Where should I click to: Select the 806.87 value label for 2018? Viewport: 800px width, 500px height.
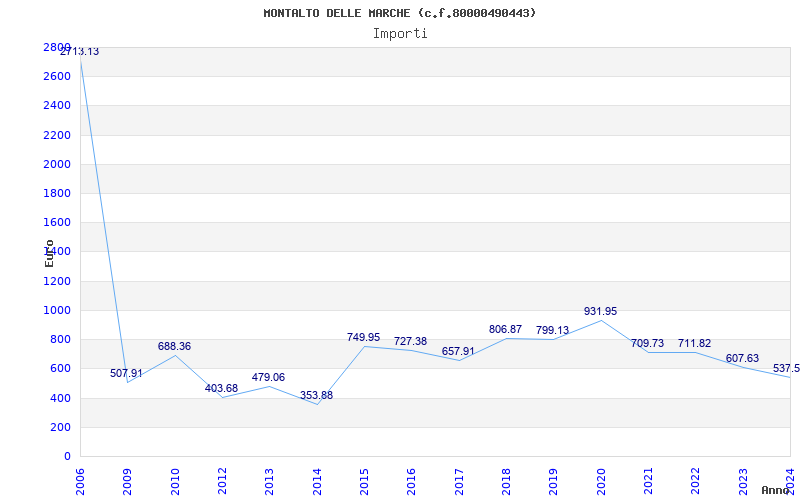pos(505,330)
